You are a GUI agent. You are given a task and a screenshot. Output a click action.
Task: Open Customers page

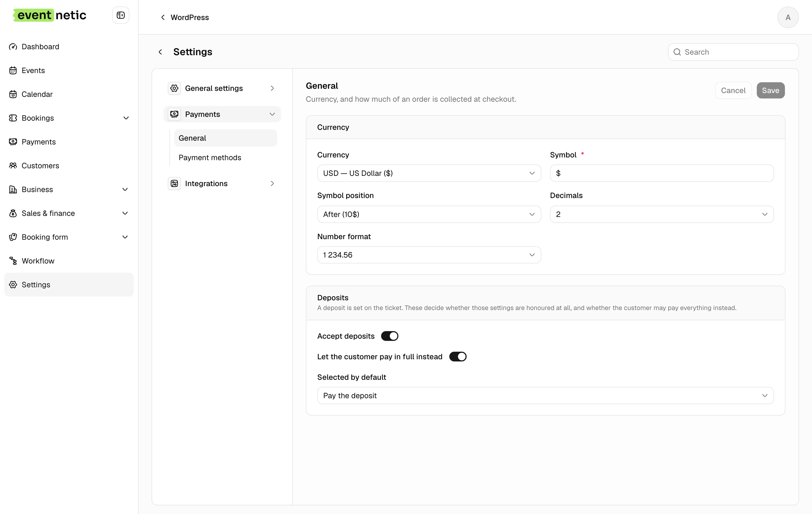pos(69,166)
